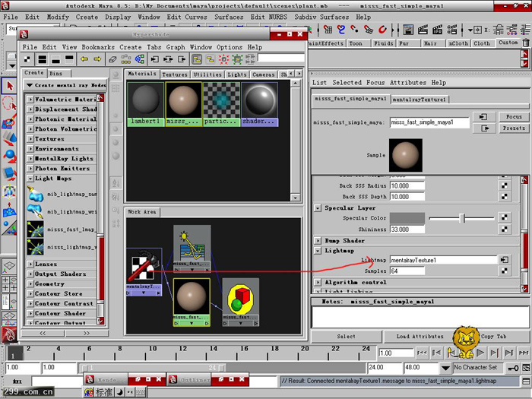Open the Create mental ray Nodes dropdown
532x399 pixels.
click(x=66, y=85)
